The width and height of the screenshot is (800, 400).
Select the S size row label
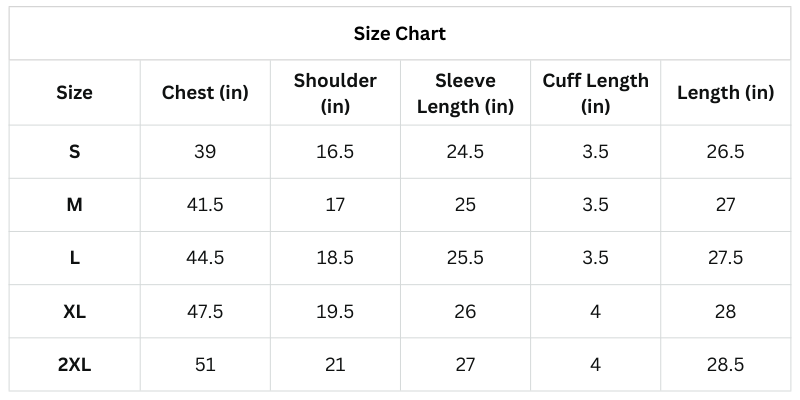coord(74,152)
